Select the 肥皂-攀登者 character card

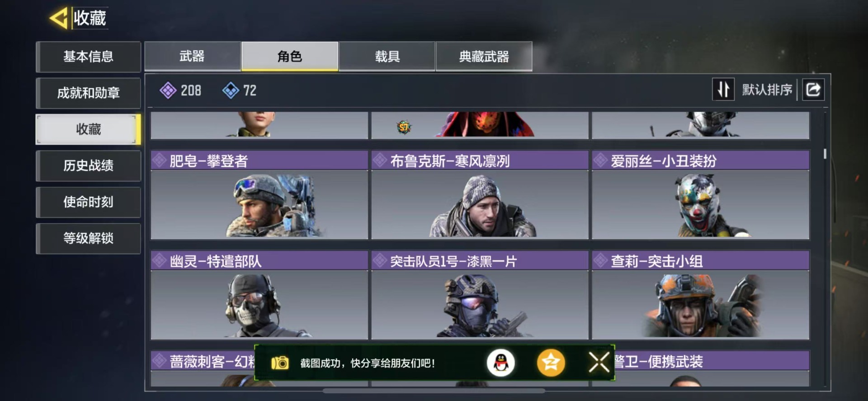259,195
